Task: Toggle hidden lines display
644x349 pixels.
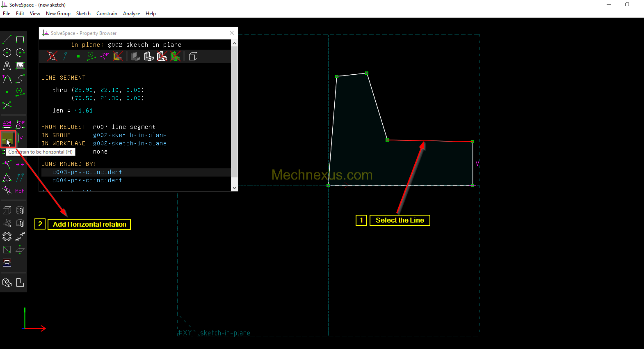Action: [x=193, y=56]
